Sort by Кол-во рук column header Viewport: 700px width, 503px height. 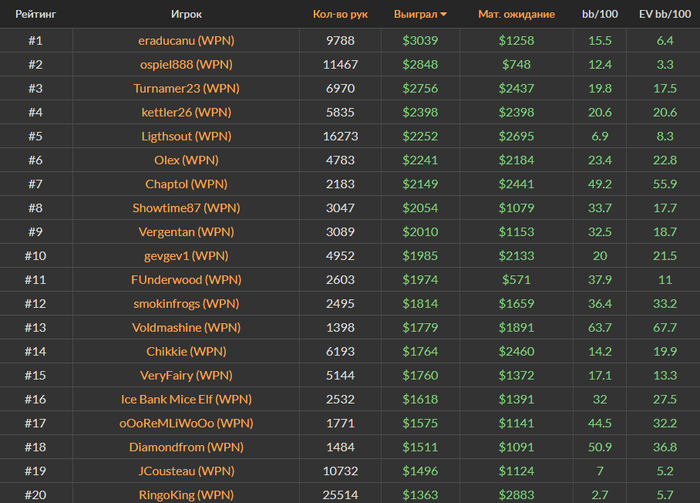click(340, 14)
